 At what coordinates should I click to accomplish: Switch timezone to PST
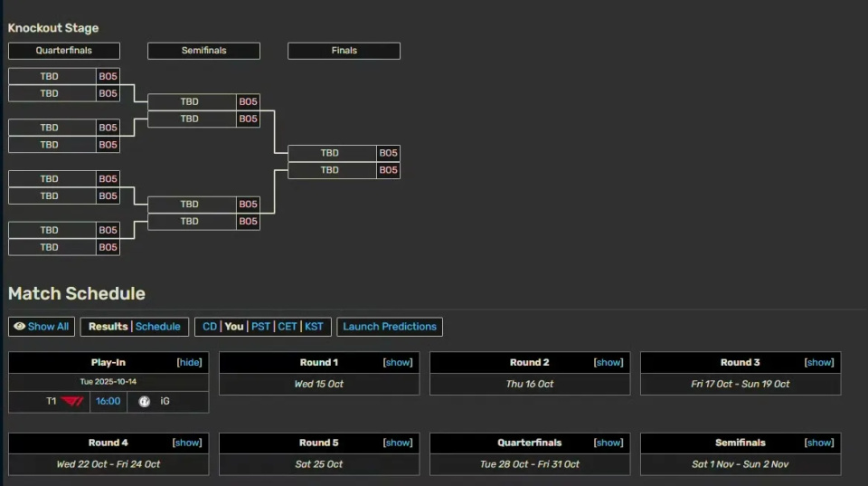click(260, 327)
